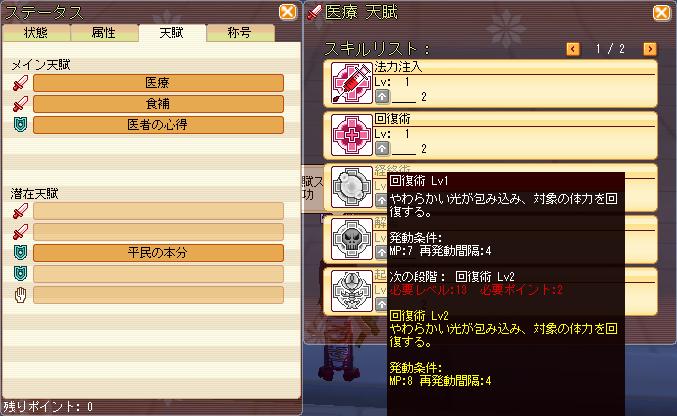
Task: Select the grayed 経絡術 skill icon
Action: 351,187
